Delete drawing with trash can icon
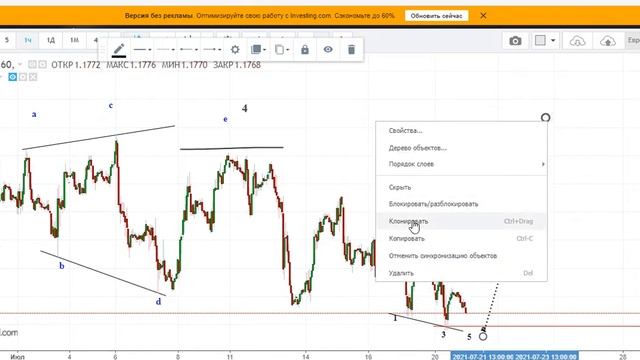640x360 pixels. (351, 50)
